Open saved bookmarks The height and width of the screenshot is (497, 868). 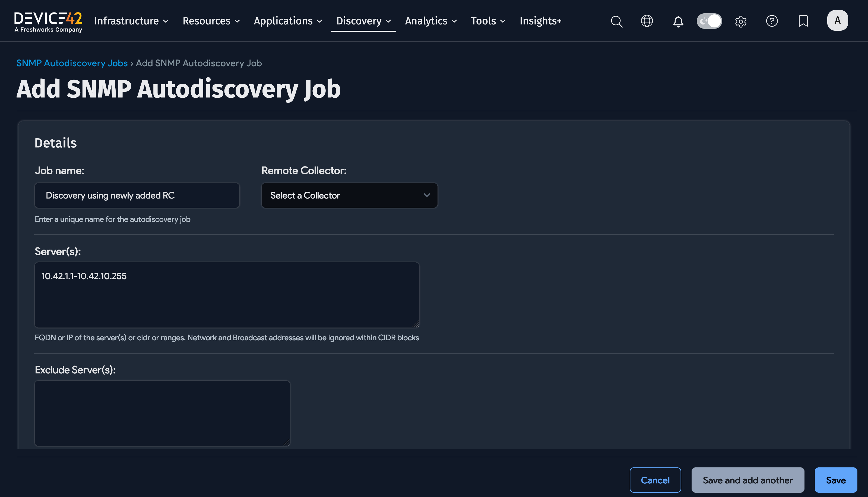click(x=803, y=21)
